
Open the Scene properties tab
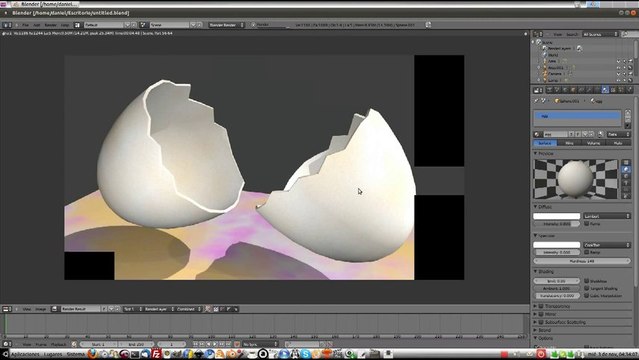(557, 90)
